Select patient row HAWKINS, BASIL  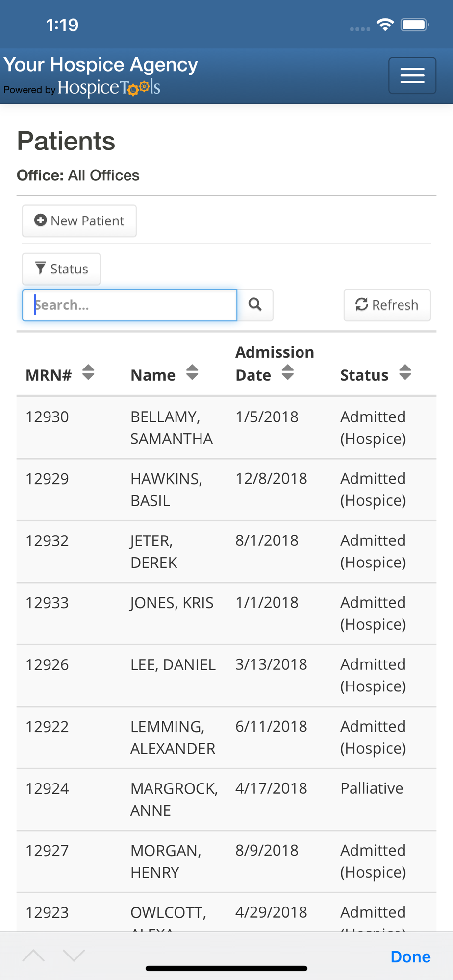coord(226,490)
